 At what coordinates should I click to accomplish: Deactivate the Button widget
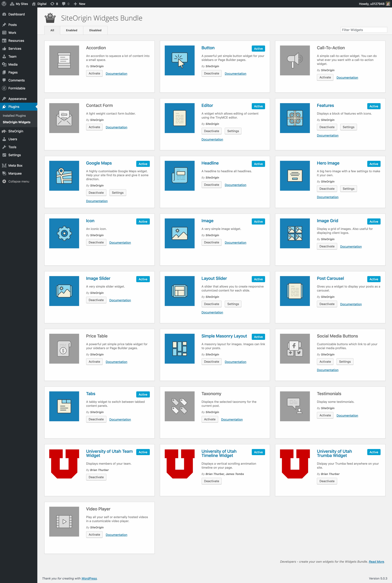coord(212,74)
